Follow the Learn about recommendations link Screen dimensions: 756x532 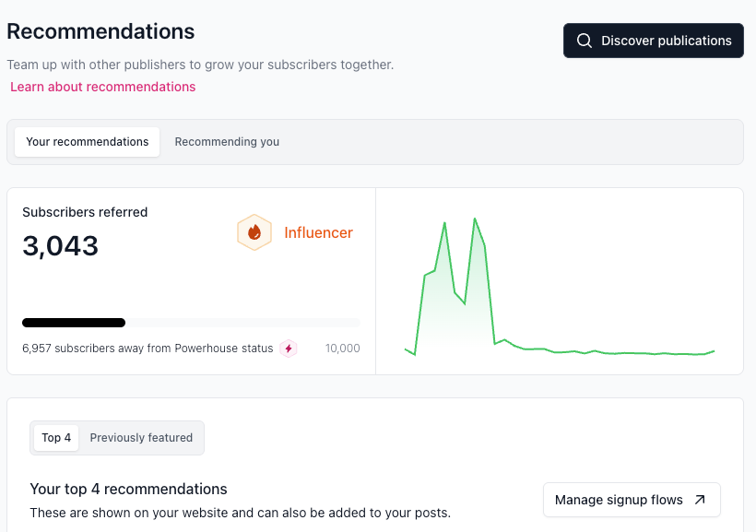(103, 87)
